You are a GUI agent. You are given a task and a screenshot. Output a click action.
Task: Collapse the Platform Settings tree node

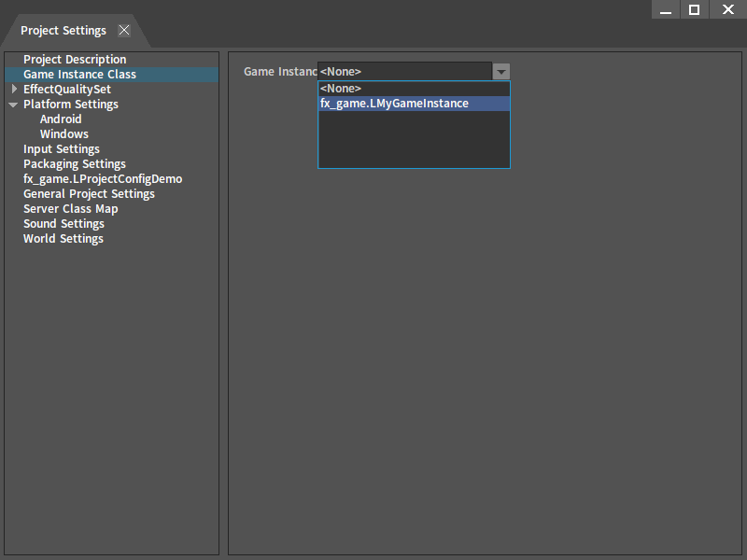(13, 105)
